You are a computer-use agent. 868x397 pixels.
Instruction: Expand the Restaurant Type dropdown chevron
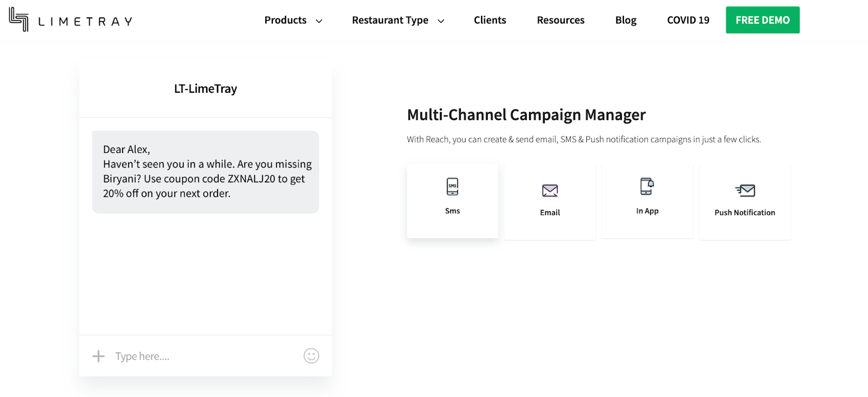pos(441,21)
